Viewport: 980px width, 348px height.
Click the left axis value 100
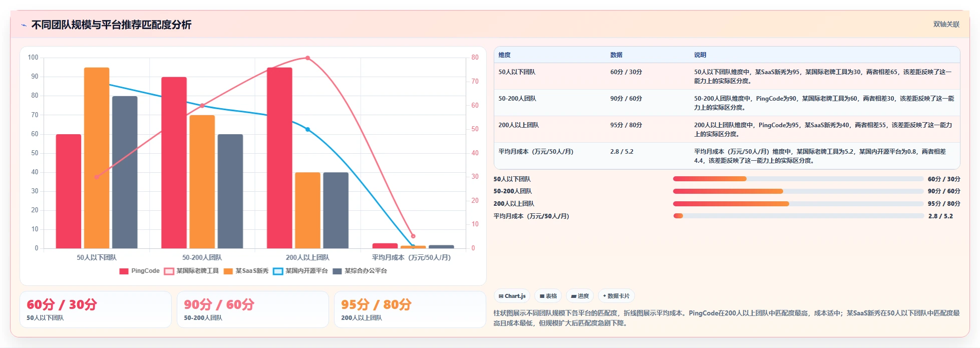33,58
